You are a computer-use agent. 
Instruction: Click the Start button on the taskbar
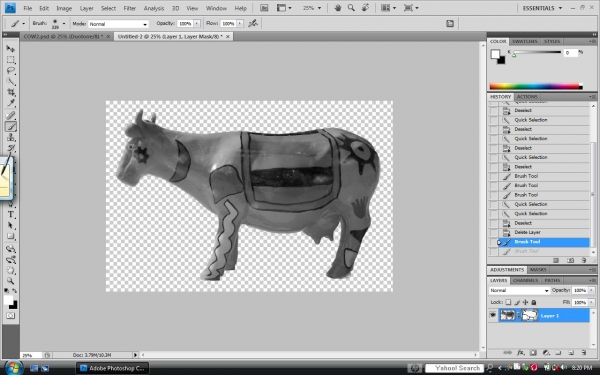[x=13, y=368]
